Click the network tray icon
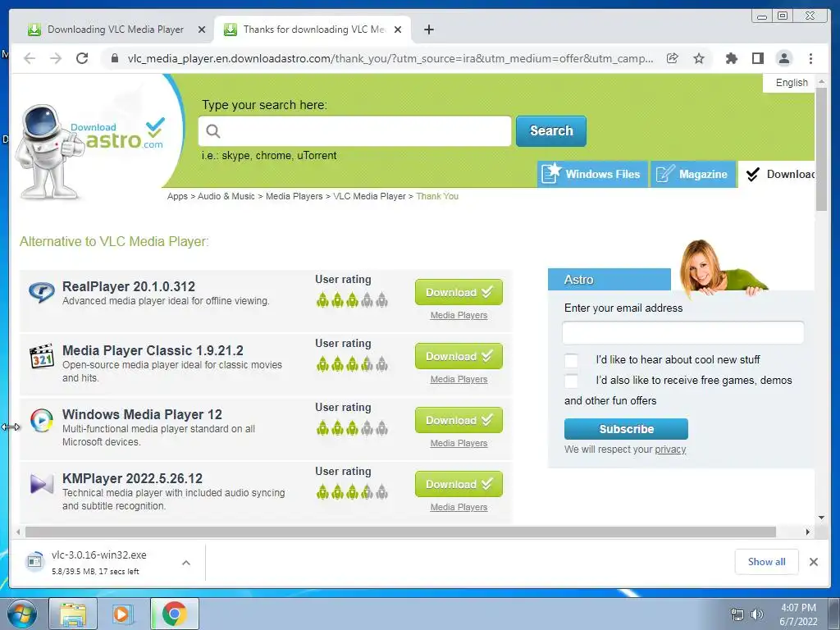 [x=737, y=614]
